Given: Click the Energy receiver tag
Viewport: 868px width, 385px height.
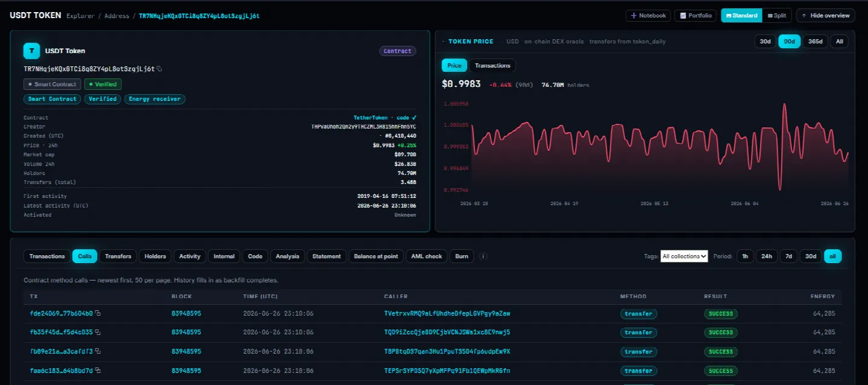Looking at the screenshot, I should click(155, 99).
